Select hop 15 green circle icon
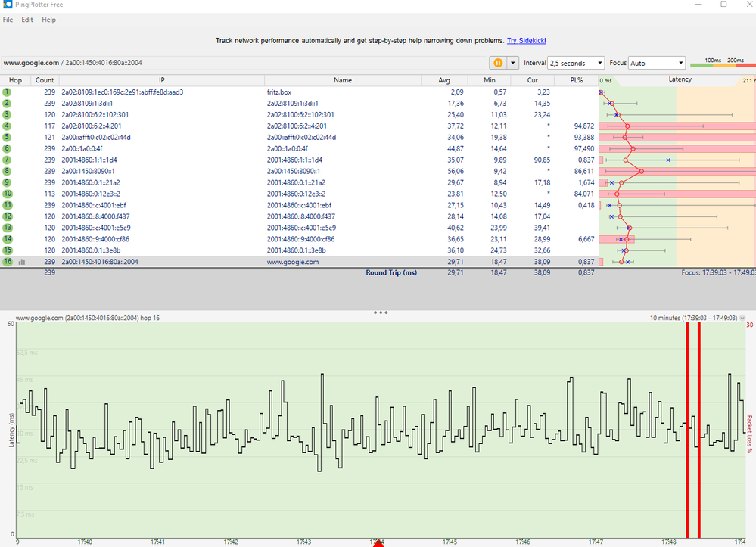 [x=8, y=250]
